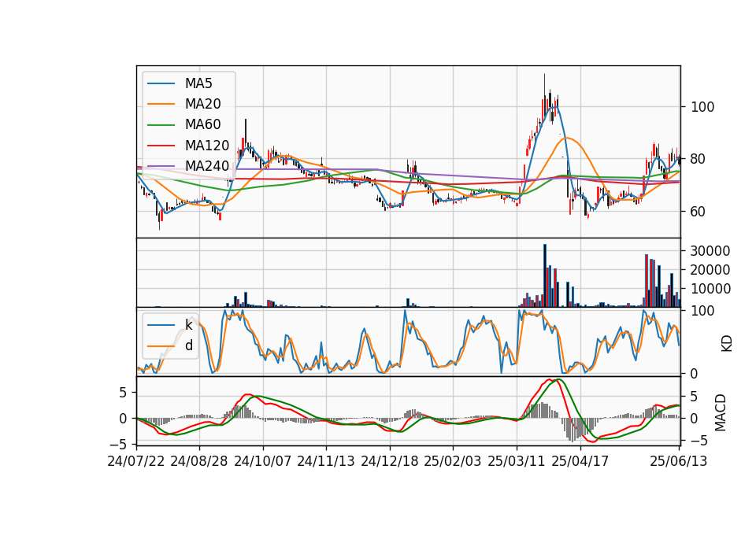This screenshot has width=756, height=543.
Task: Click the MACD left axis value -5
Action: pyautogui.click(x=121, y=444)
